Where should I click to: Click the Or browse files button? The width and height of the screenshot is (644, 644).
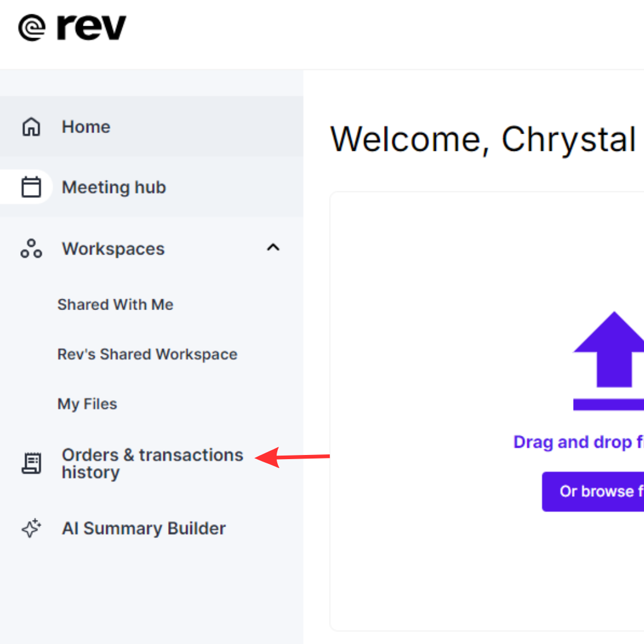[x=593, y=491]
